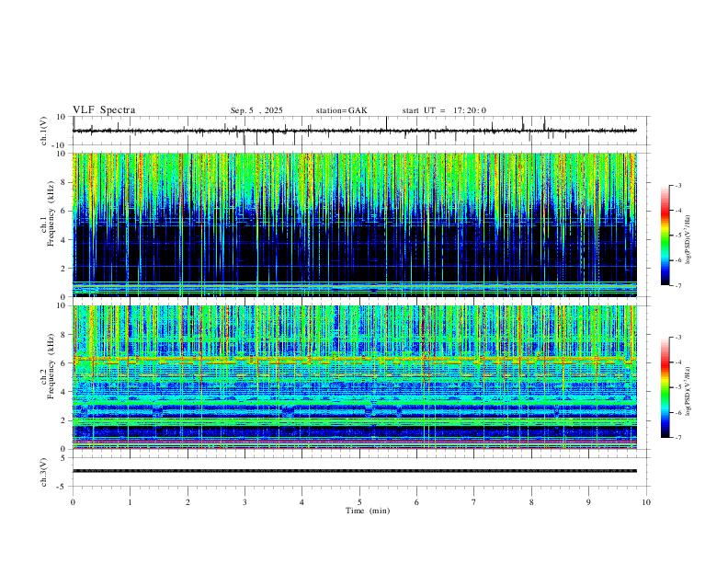Click the log(PSD) label beside ch.2 colorbar
Viewport: 728px width, 563px height.
[x=688, y=391]
